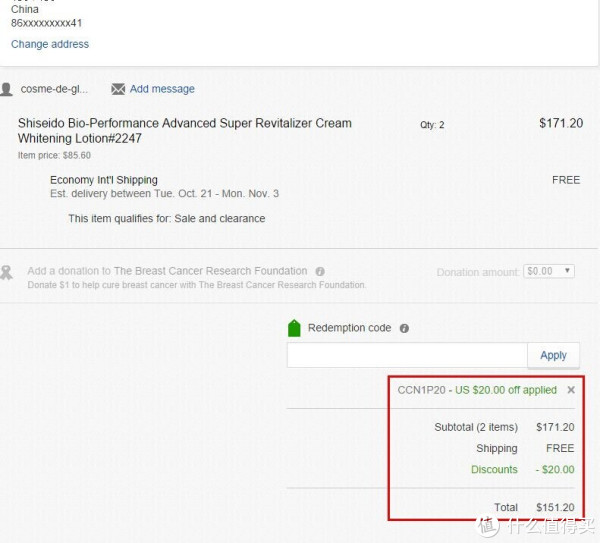Screen dimensions: 600x543
Task: Click the phone number 86xxxxxxxxx41
Action: click(x=46, y=23)
